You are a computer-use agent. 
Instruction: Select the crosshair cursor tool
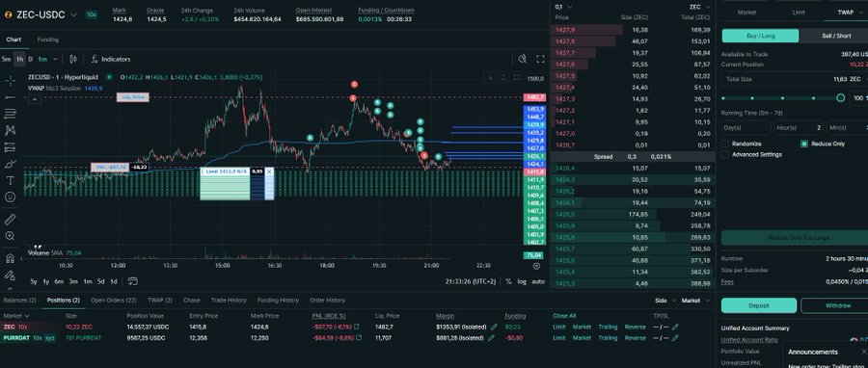[10, 81]
